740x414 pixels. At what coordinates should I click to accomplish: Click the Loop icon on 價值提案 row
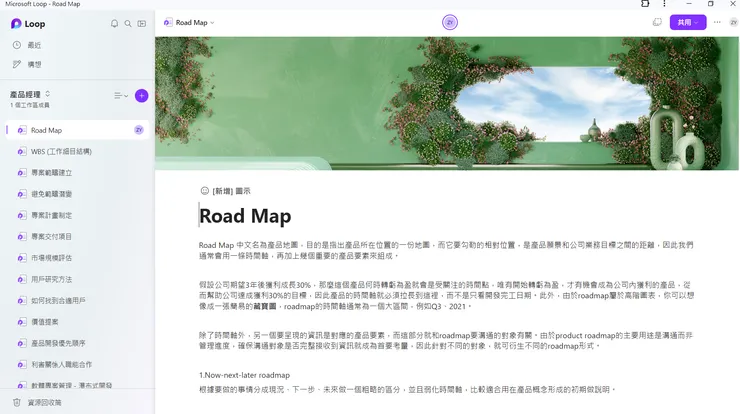(22, 322)
